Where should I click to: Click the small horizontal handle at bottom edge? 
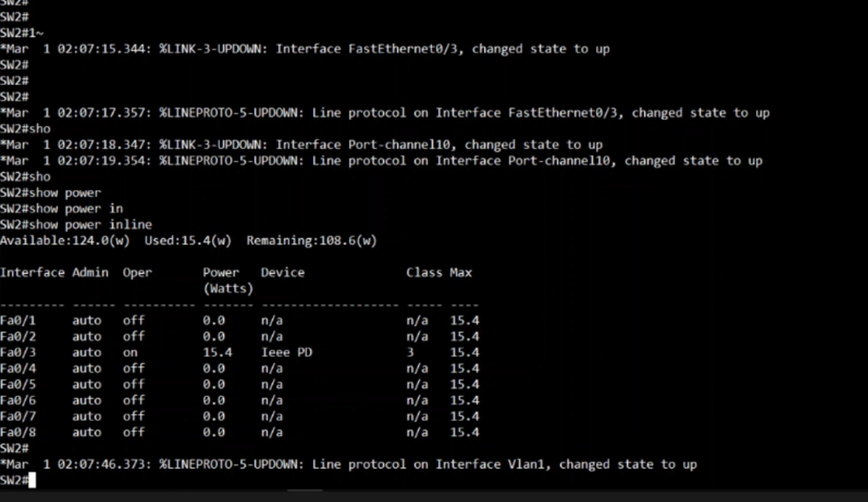pyautogui.click(x=305, y=490)
